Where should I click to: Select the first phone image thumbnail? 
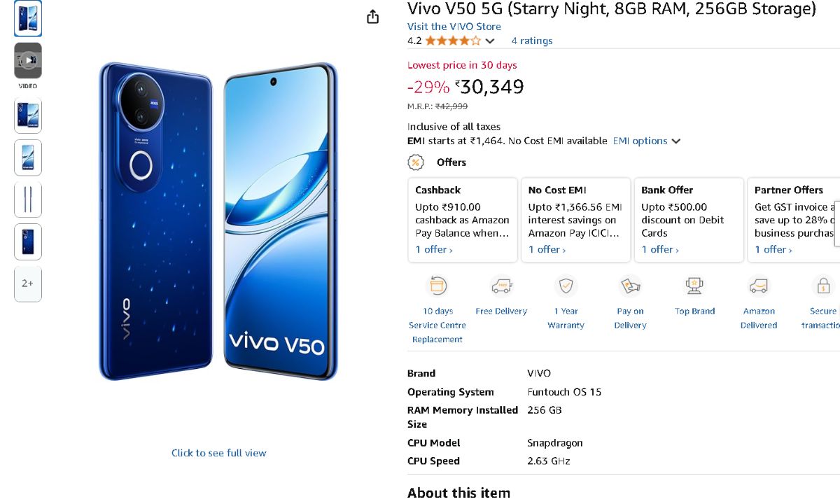coord(28,18)
